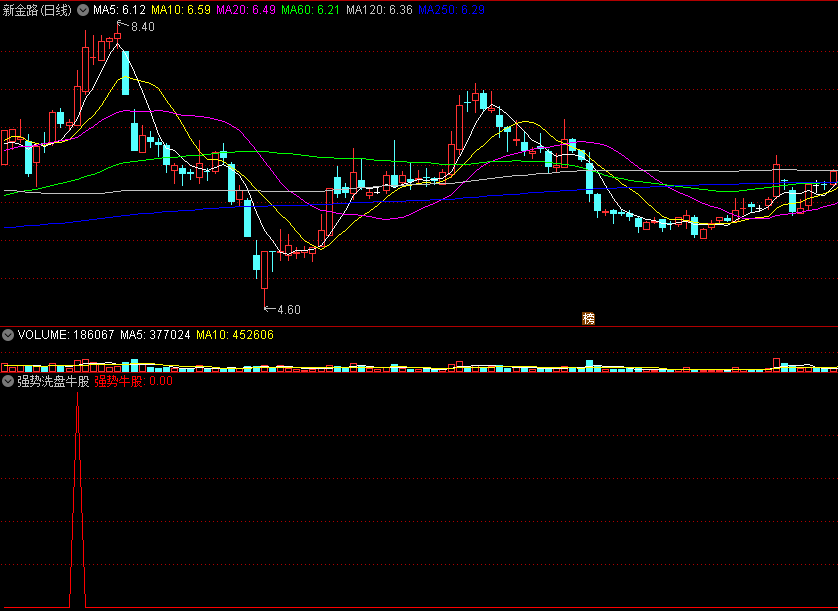Click the 8.40 high price marker
This screenshot has width=838, height=611.
tap(143, 27)
